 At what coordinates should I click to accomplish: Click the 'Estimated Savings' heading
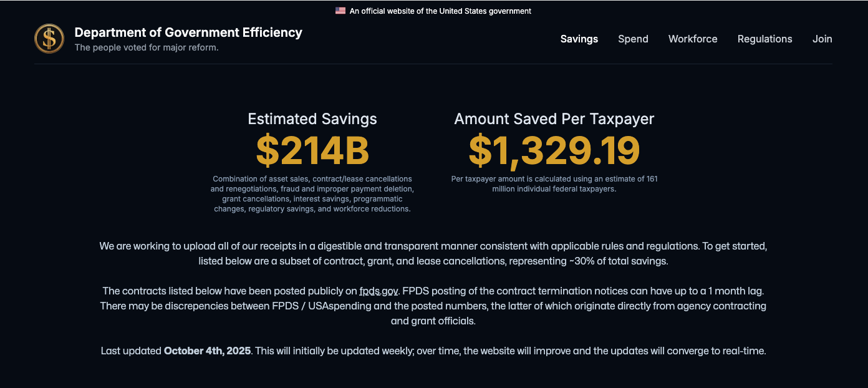click(x=312, y=119)
